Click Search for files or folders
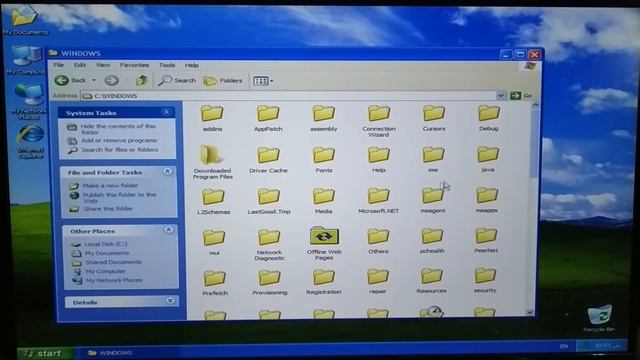640x360 pixels. [x=120, y=149]
